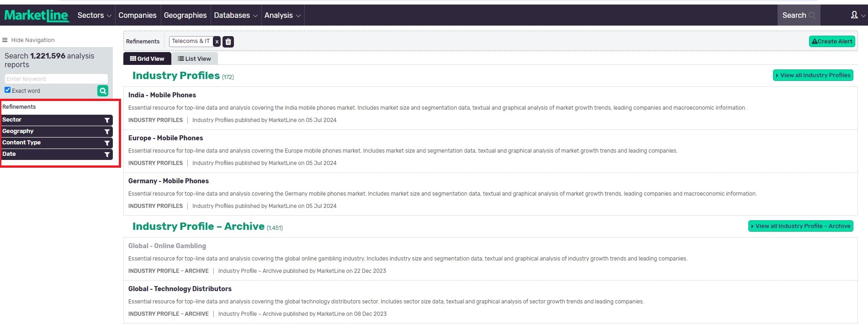This screenshot has height=324, width=868.
Task: Click the Enter keyword input field
Action: (56, 79)
